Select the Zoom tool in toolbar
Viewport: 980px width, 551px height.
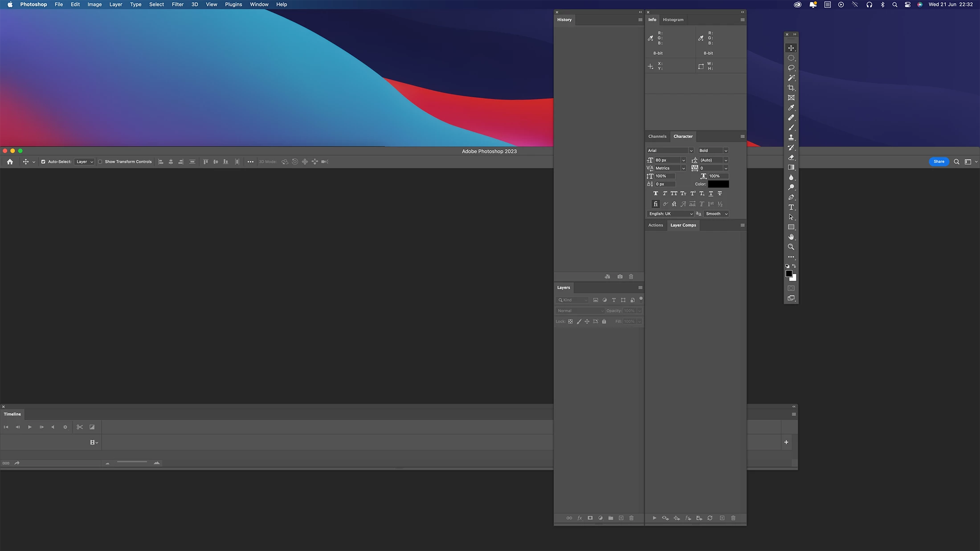pos(791,247)
